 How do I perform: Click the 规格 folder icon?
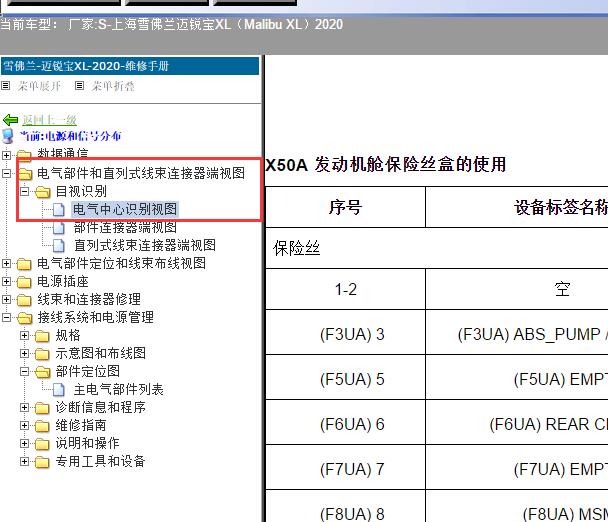click(42, 335)
